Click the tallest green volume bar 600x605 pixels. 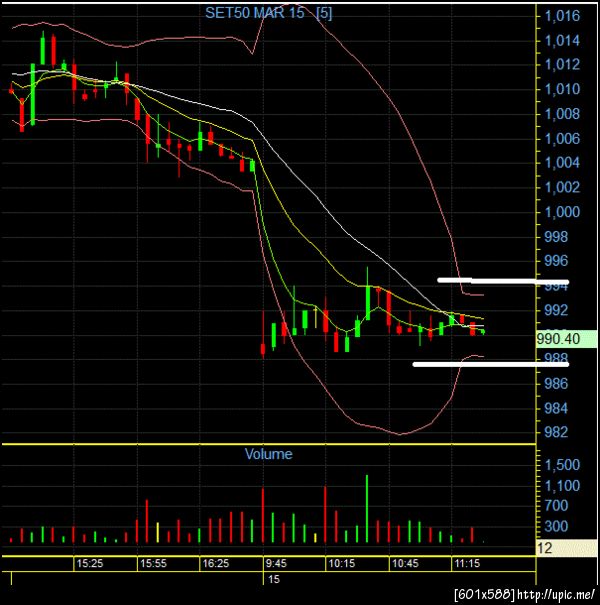pyautogui.click(x=367, y=509)
